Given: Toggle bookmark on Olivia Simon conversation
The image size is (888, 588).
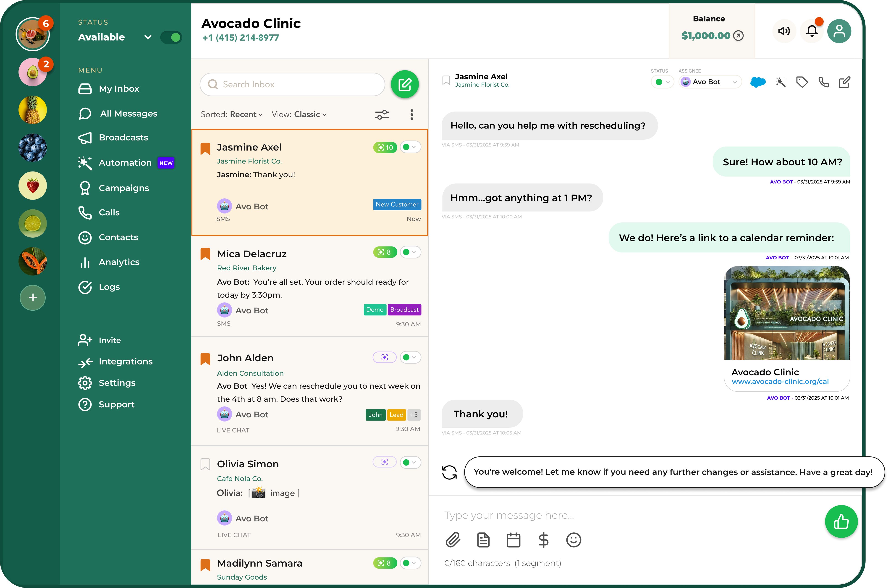Looking at the screenshot, I should [205, 464].
